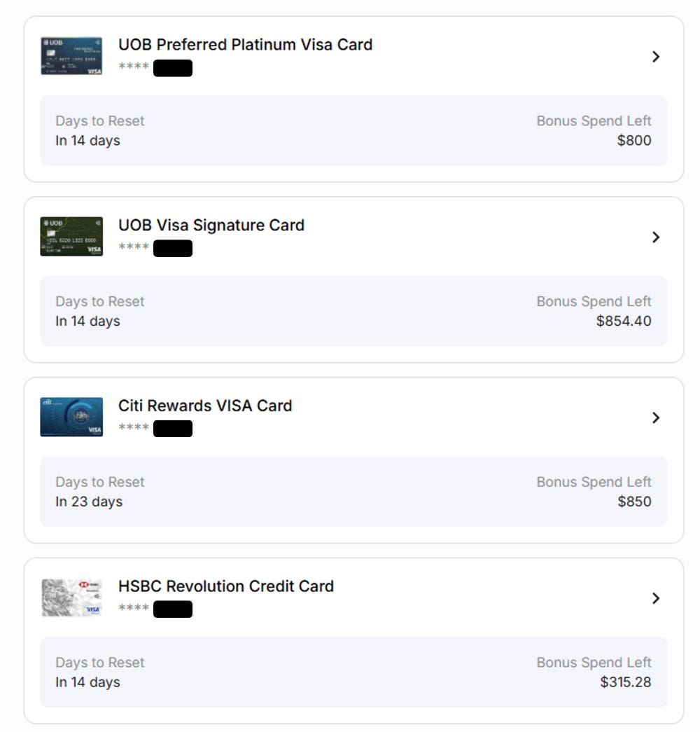700x732 pixels.
Task: Select the UOB Preferred Platinum Visa Card title
Action: pyautogui.click(x=245, y=45)
